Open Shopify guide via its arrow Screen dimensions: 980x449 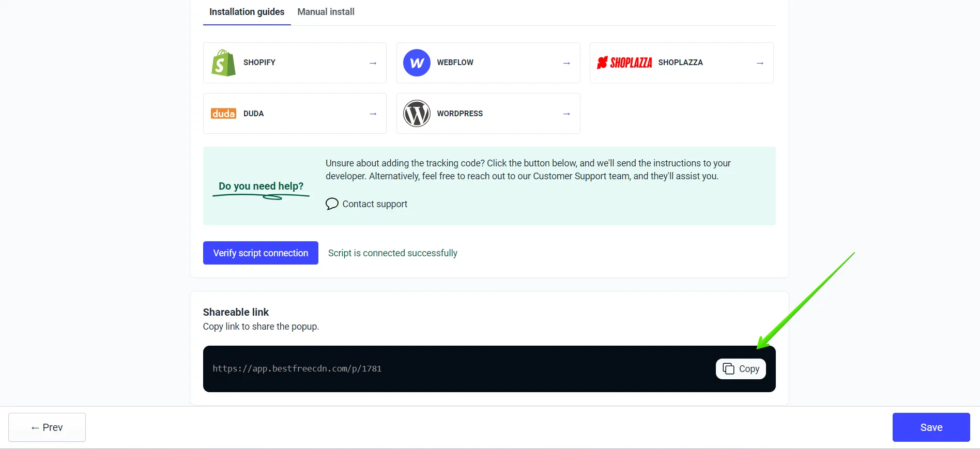[373, 63]
